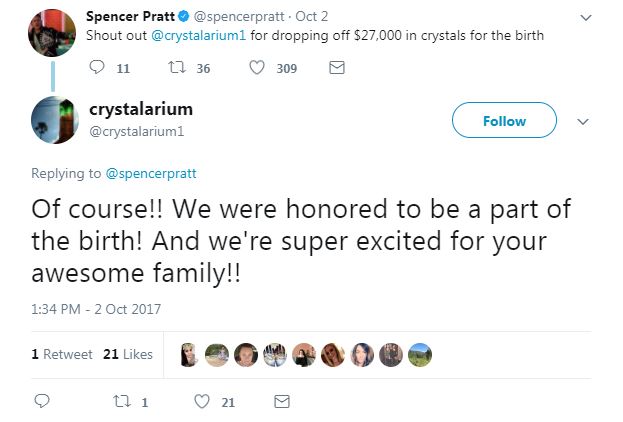
Task: Follow the crystalarium account
Action: click(503, 121)
